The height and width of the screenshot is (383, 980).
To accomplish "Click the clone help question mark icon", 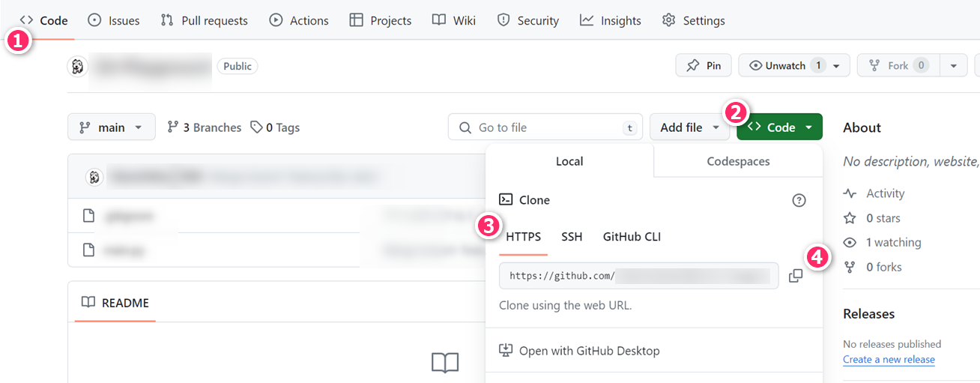I will tap(799, 200).
